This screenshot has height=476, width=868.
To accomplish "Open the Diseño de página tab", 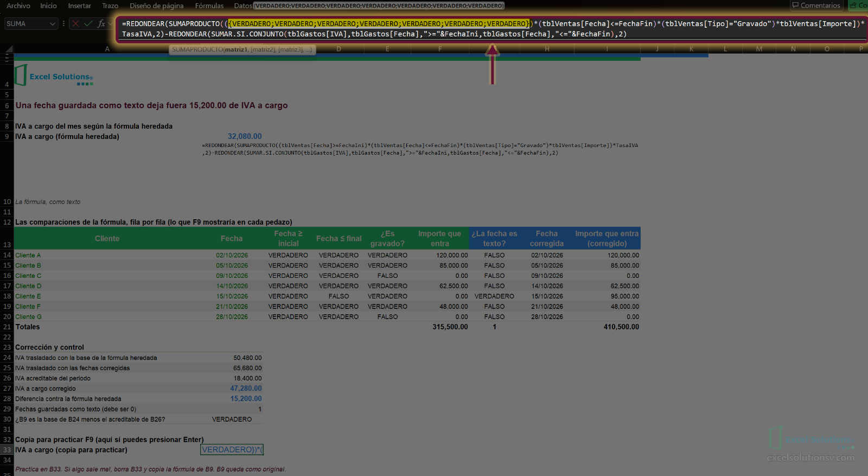I will (x=157, y=5).
